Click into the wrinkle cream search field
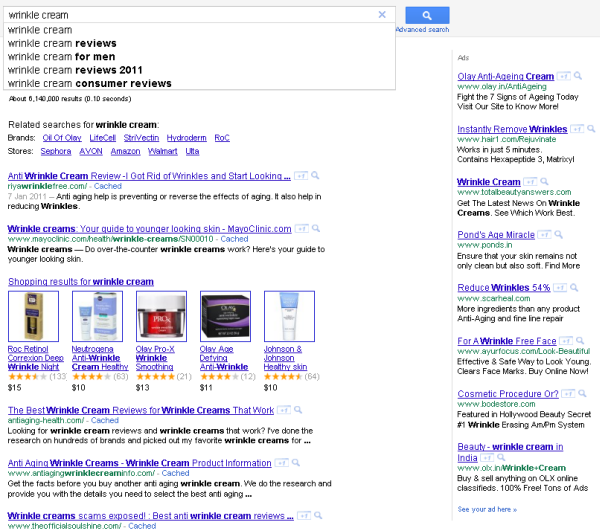 [x=190, y=15]
